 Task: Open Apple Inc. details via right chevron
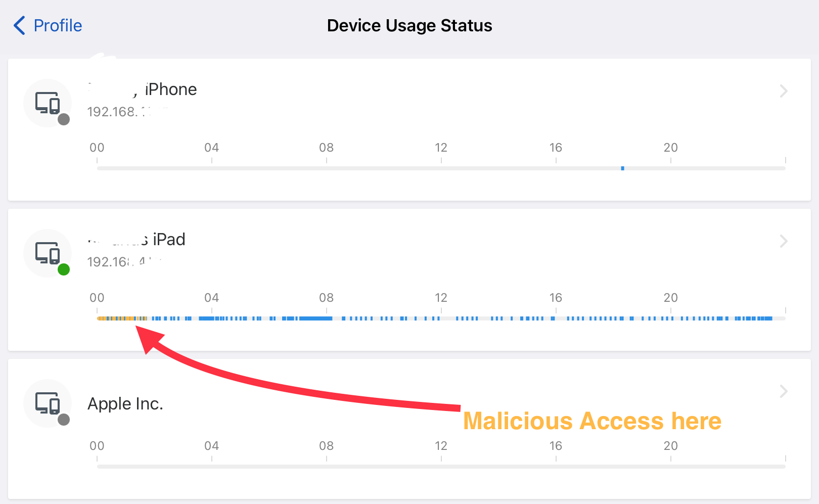coord(784,391)
